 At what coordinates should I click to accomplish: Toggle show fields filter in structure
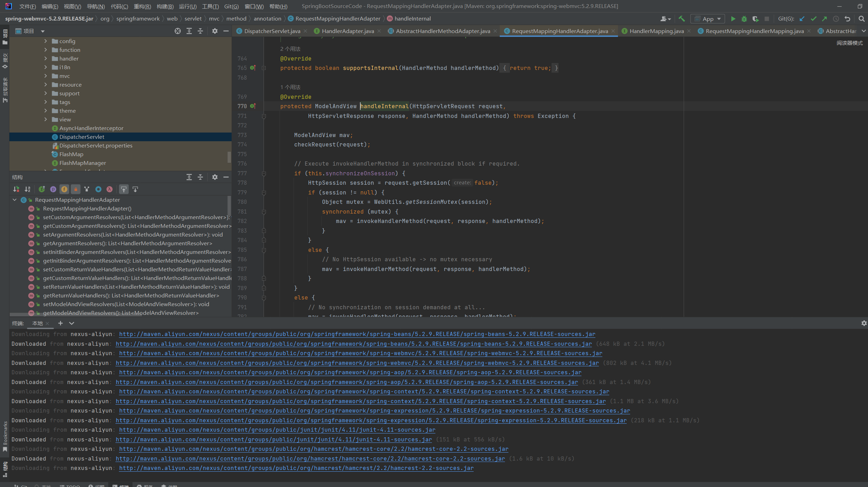pyautogui.click(x=64, y=189)
